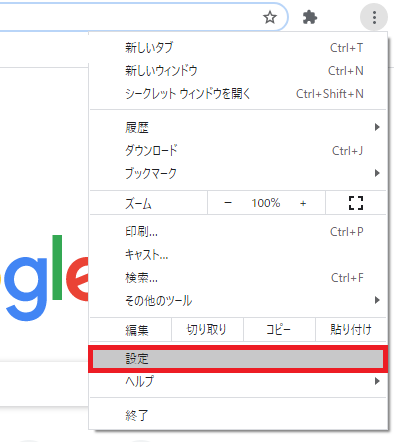The image size is (394, 442).
Task: Select 新しいウィンドウ from the menu
Action: (238, 71)
